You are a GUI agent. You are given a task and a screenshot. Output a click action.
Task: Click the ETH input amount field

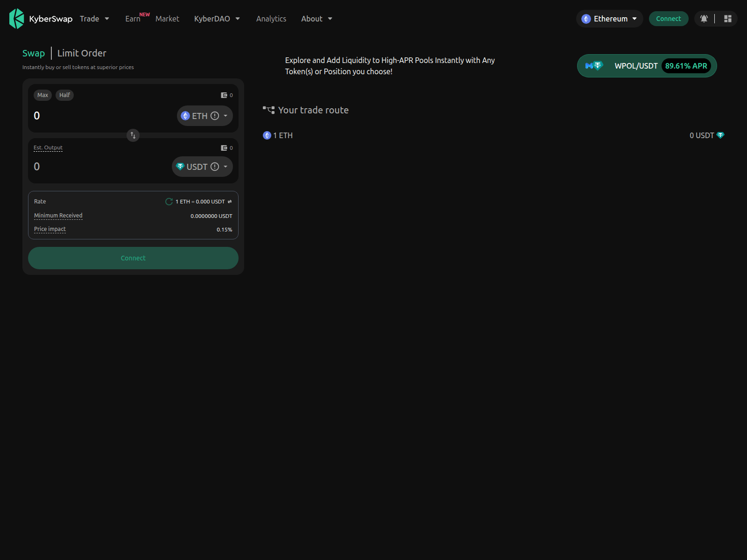pos(103,116)
